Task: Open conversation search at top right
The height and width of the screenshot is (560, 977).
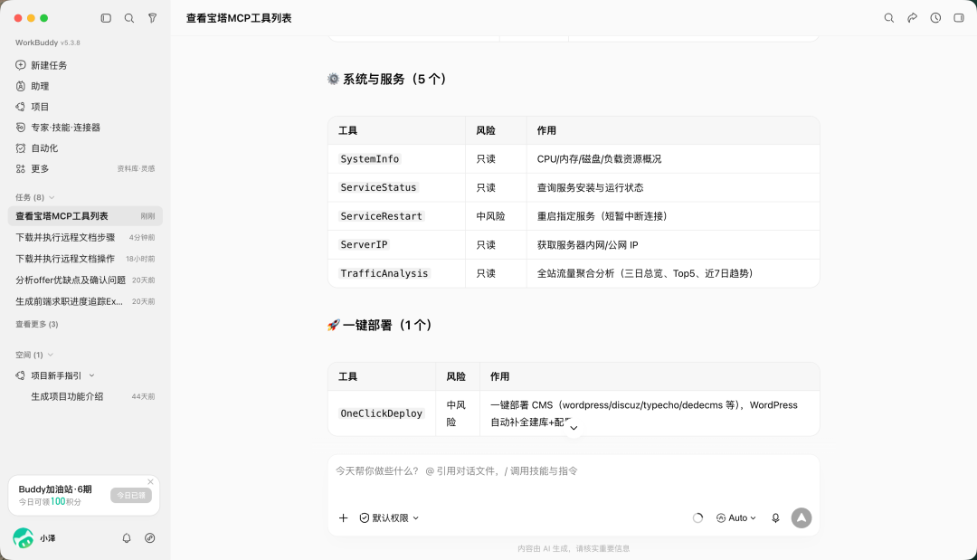Action: click(x=889, y=18)
